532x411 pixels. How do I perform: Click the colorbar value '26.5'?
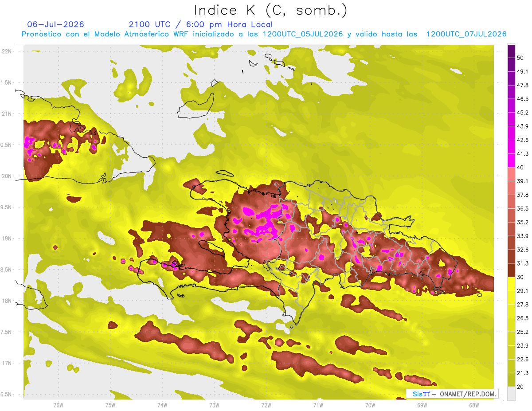click(523, 318)
